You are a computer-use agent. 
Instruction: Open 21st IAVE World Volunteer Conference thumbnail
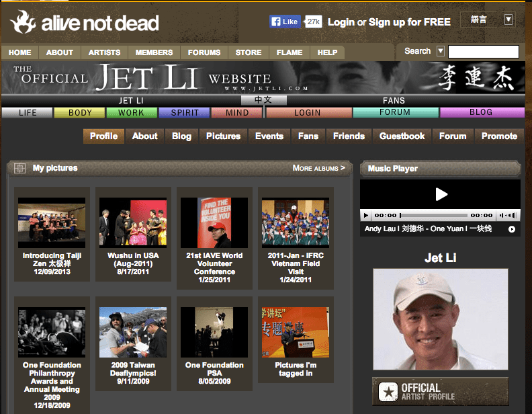pyautogui.click(x=214, y=222)
